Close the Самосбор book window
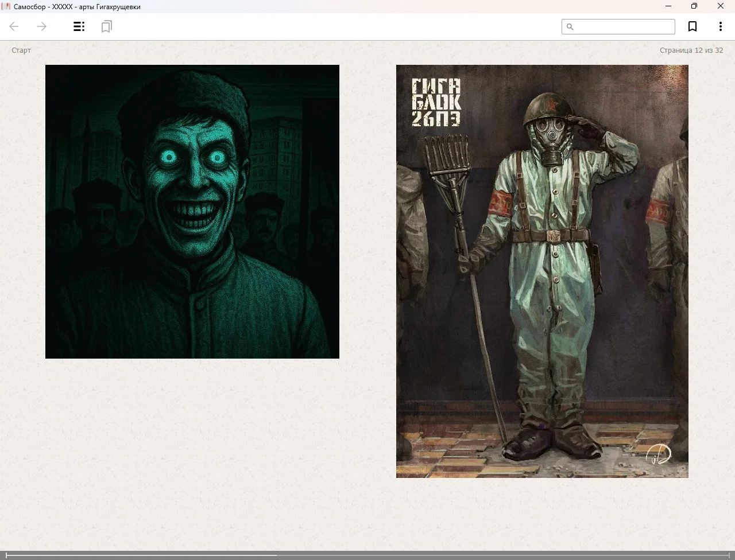This screenshot has width=735, height=560. (x=721, y=6)
